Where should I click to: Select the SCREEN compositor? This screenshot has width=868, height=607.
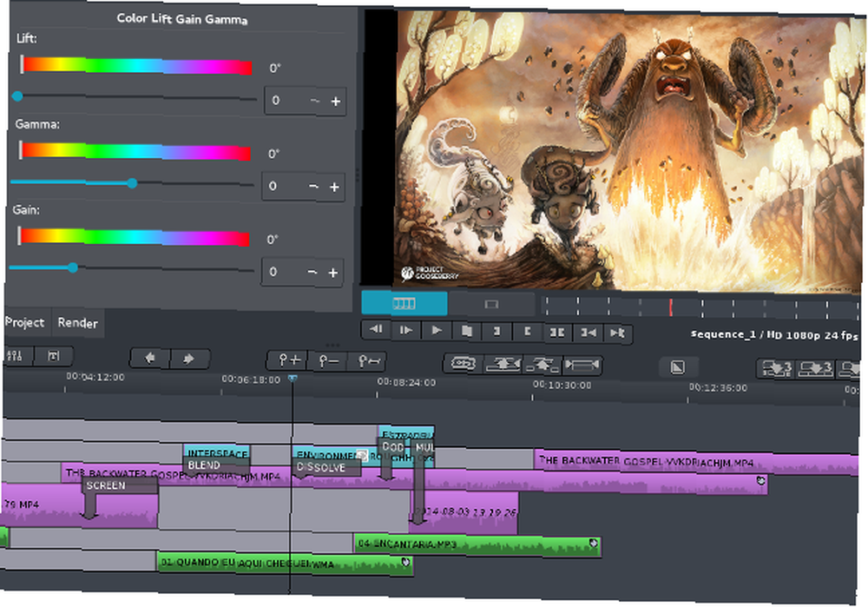pyautogui.click(x=120, y=485)
